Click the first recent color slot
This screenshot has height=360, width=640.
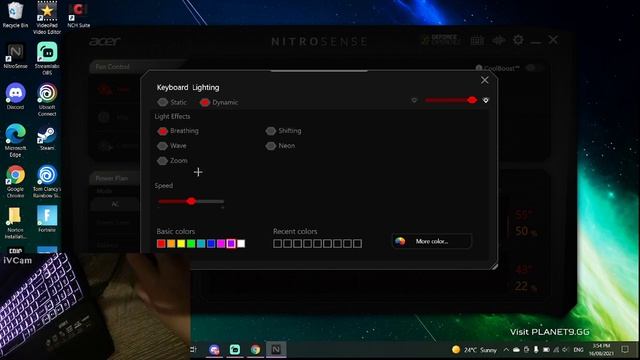click(x=278, y=244)
